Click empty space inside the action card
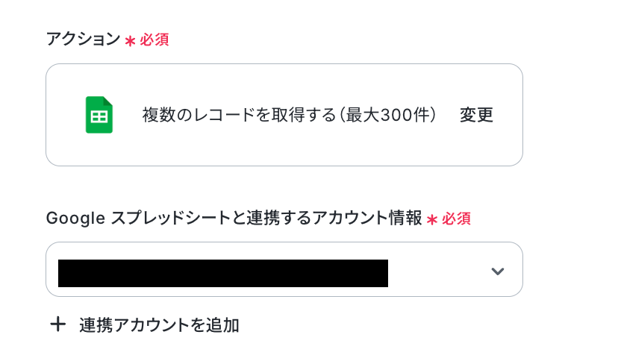 299,148
